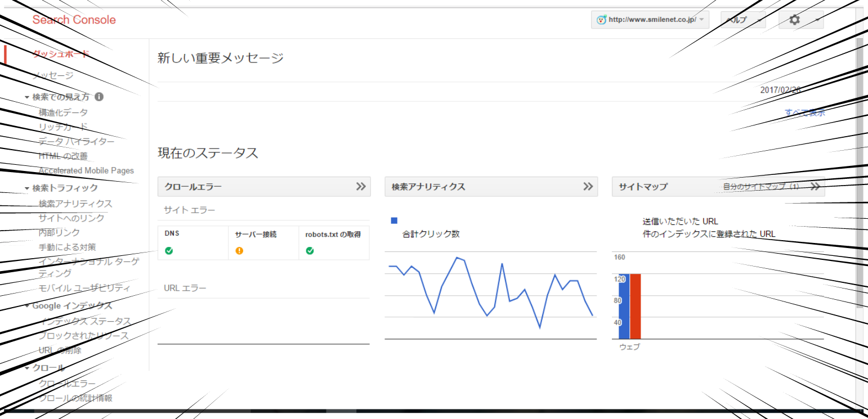
Task: Click the サイトマップ panel title
Action: click(x=643, y=187)
